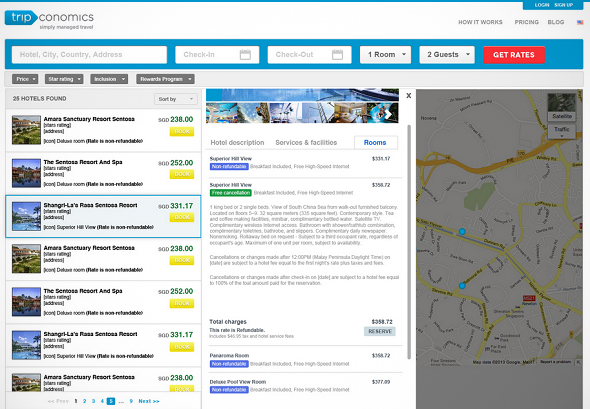This screenshot has width=590, height=409.
Task: Click first map marker near Dunearn Rd
Action: 462,231
